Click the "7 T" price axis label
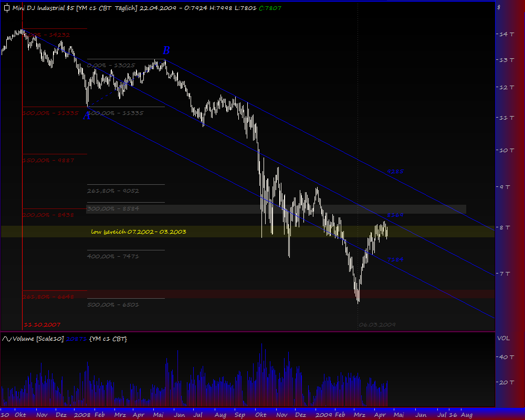 505,274
